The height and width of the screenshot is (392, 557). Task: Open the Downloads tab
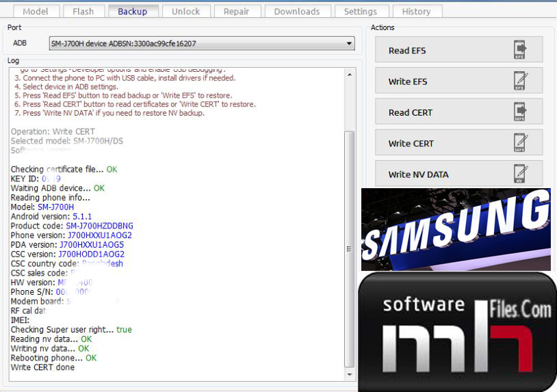pyautogui.click(x=297, y=12)
